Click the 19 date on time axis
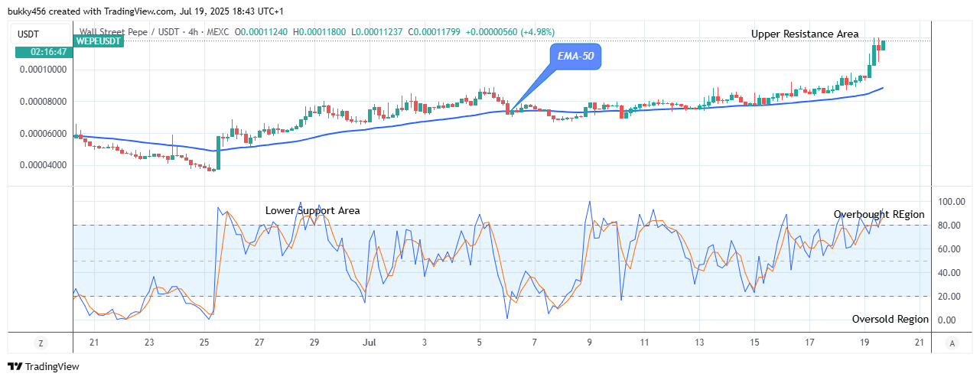Screen dimensions: 980x380 point(864,343)
